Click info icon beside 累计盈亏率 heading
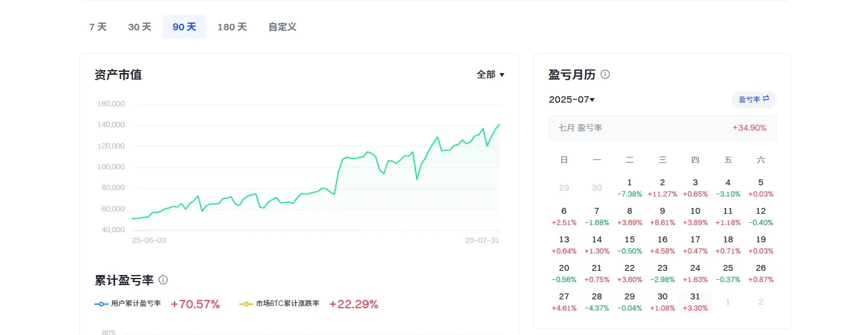This screenshot has height=335, width=868. pos(163,280)
